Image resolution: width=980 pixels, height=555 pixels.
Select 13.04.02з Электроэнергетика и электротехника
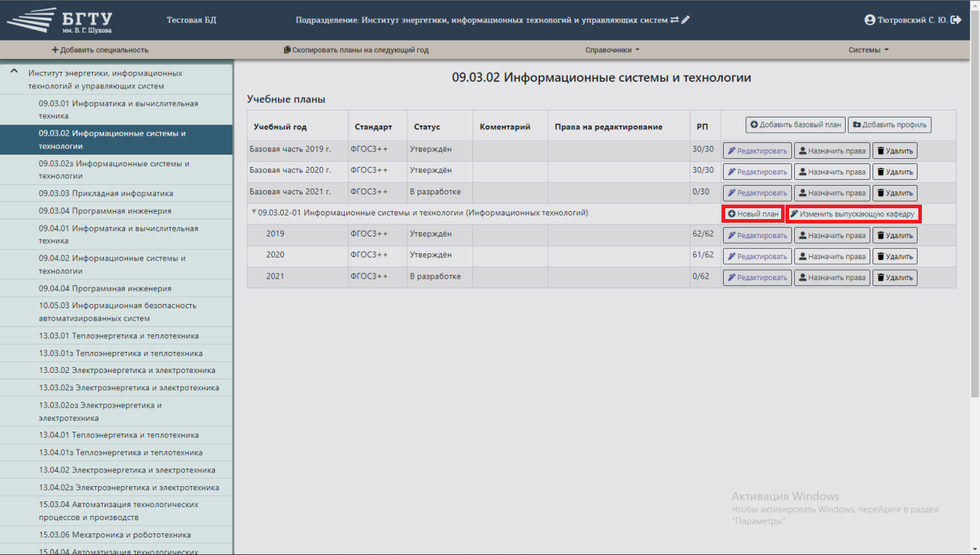click(x=116, y=488)
